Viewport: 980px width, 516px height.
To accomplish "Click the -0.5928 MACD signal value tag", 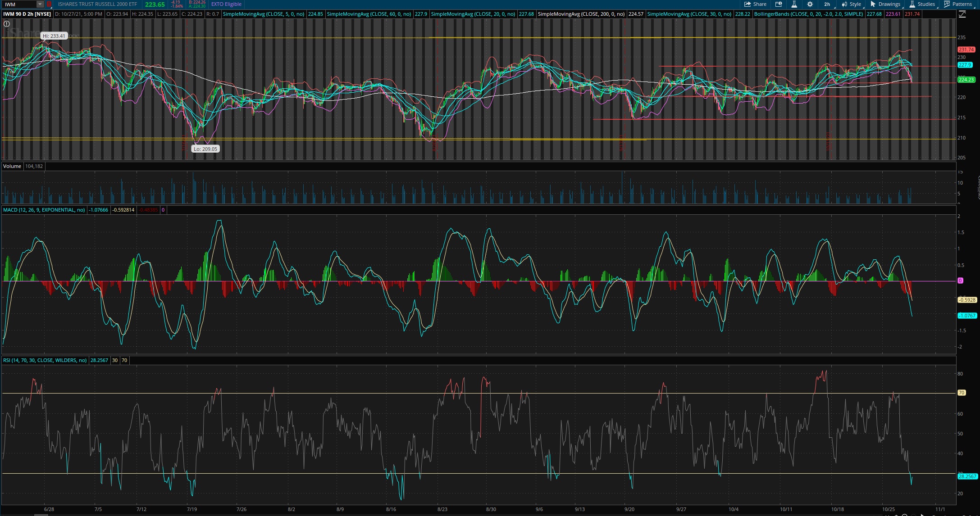I will (967, 300).
